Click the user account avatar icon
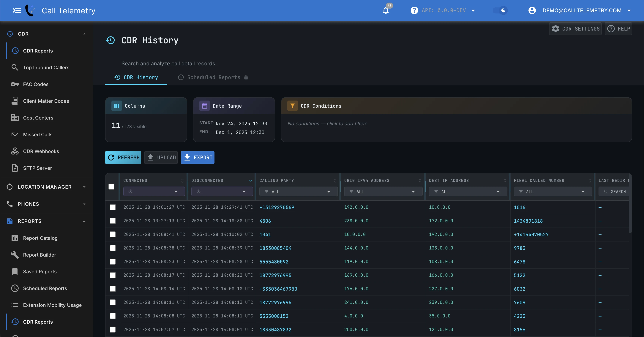 (x=532, y=10)
